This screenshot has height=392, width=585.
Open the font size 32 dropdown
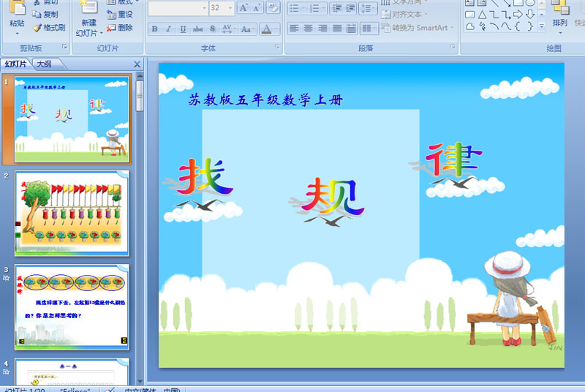(x=230, y=8)
